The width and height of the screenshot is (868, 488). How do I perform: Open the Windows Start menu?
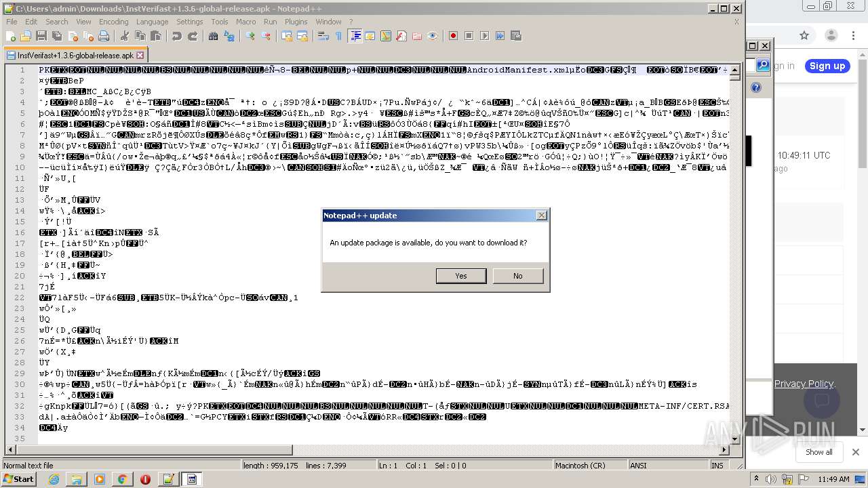click(18, 479)
